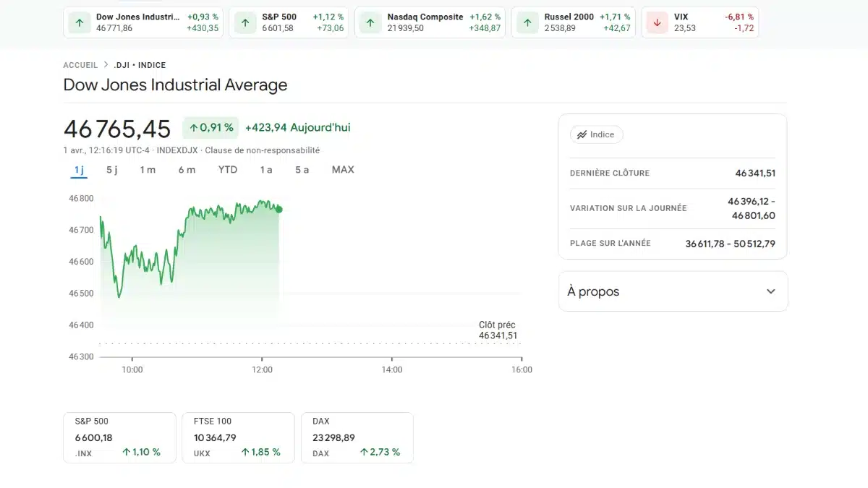Open the ACCUEIL breadcrumb link
The width and height of the screenshot is (868, 488).
80,65
